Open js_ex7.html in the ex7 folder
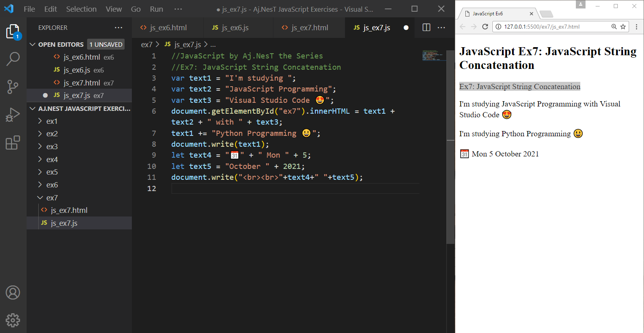This screenshot has width=644, height=333. point(69,210)
